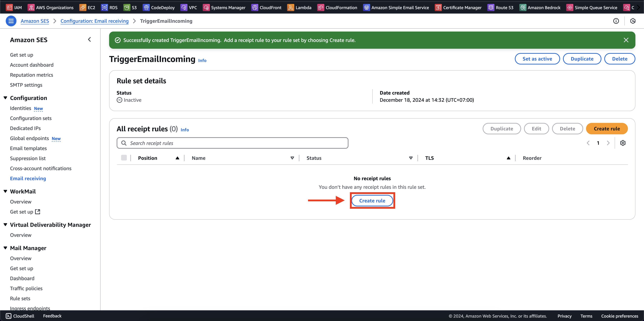
Task: Open the CloudFront shortcut icon
Action: [255, 8]
